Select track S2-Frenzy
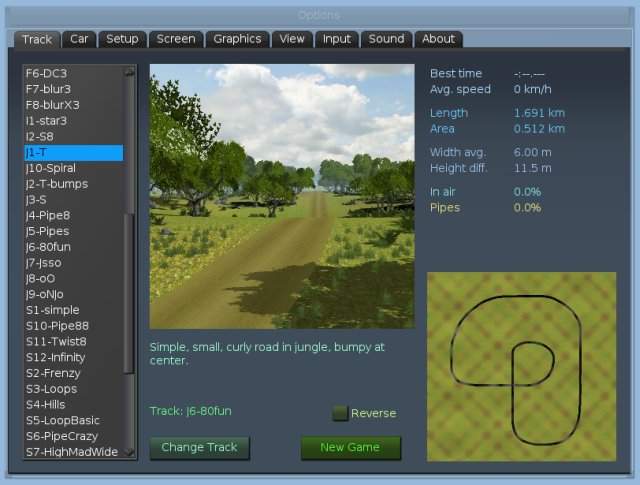The image size is (640, 485). click(x=74, y=373)
